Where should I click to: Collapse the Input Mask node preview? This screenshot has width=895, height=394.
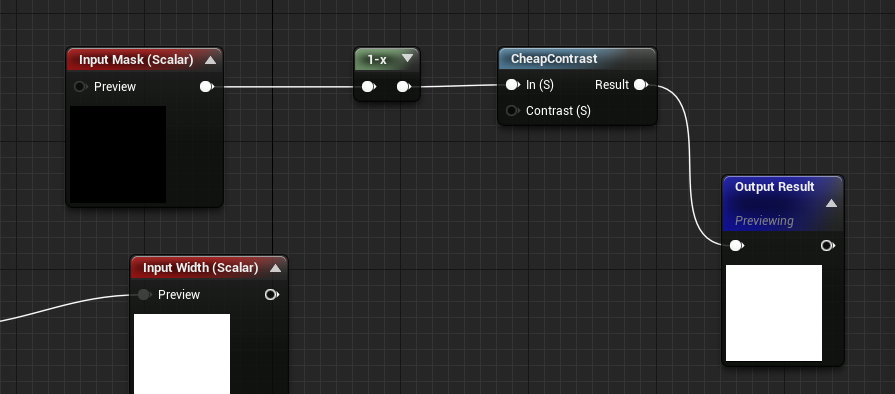pos(210,60)
